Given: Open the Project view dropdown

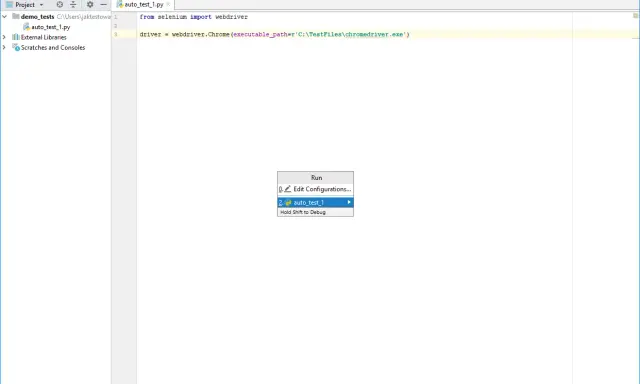Looking at the screenshot, I should point(41,5).
